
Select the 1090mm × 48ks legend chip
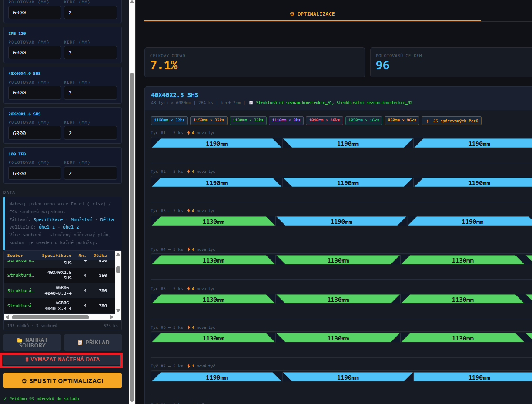coord(324,121)
